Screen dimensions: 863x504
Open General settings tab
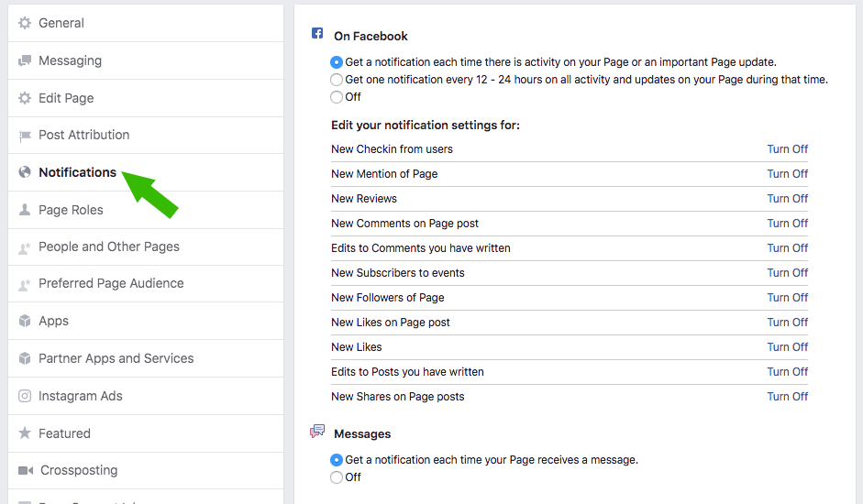click(x=146, y=23)
